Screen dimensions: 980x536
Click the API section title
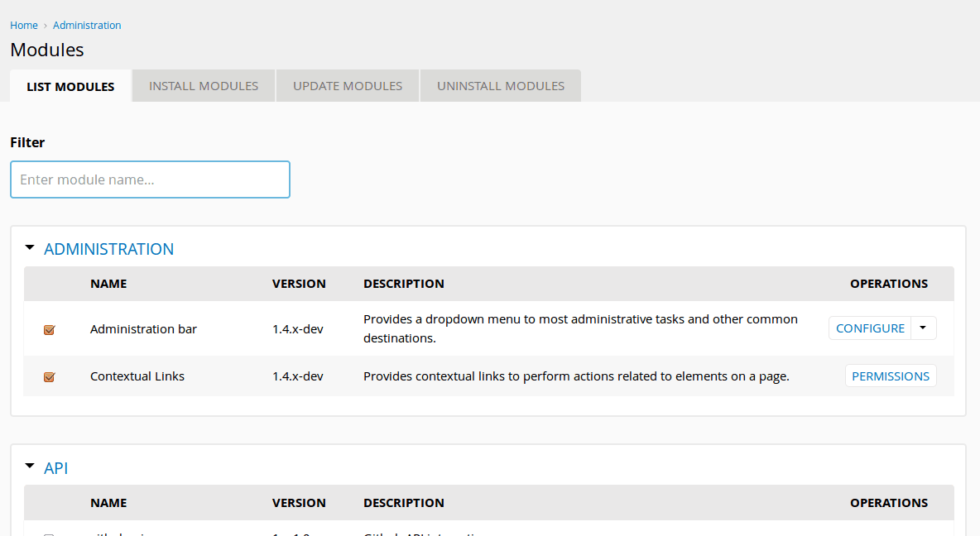55,467
